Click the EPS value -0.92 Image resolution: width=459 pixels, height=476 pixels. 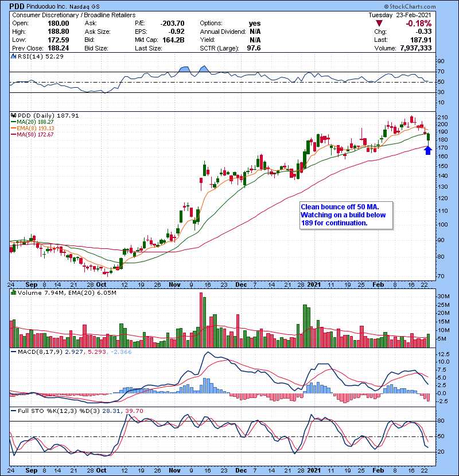(176, 32)
